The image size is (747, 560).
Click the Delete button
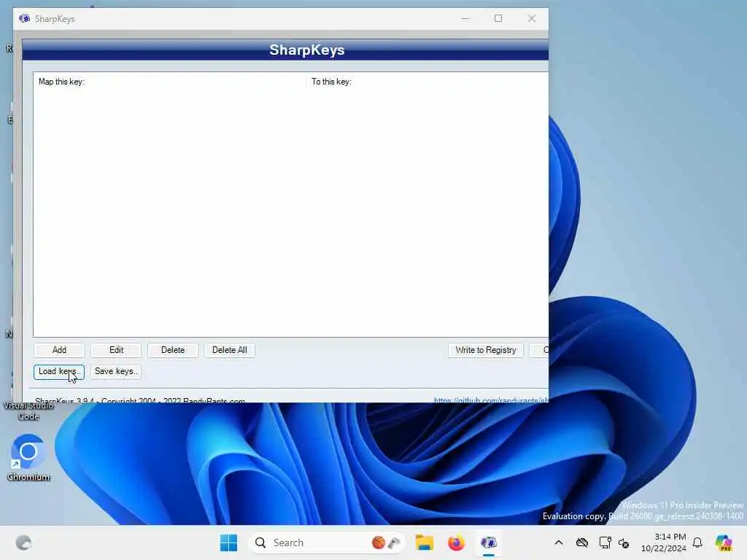tap(173, 350)
